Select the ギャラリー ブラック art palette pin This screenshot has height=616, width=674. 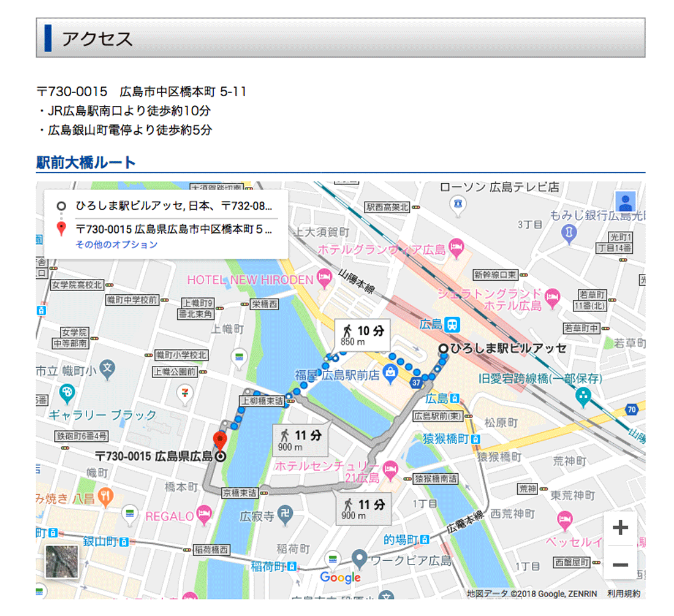click(67, 395)
